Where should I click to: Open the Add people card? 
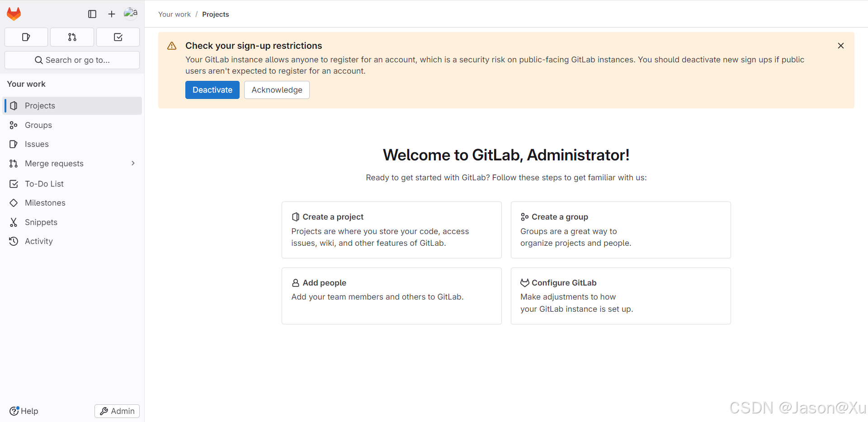[x=392, y=296]
